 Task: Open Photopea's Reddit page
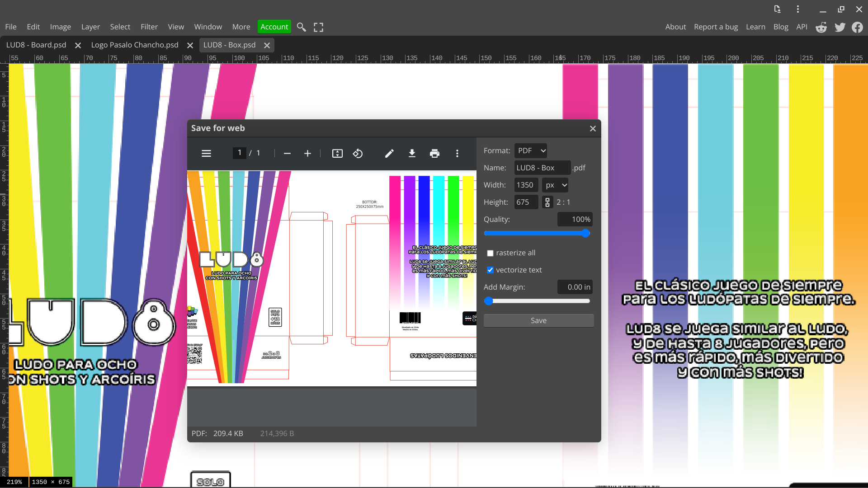pos(821,27)
